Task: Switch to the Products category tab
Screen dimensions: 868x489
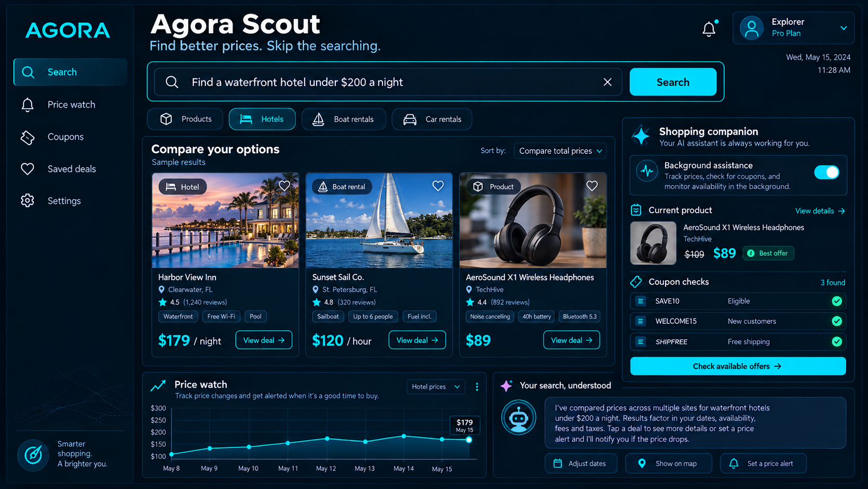Action: coord(185,119)
